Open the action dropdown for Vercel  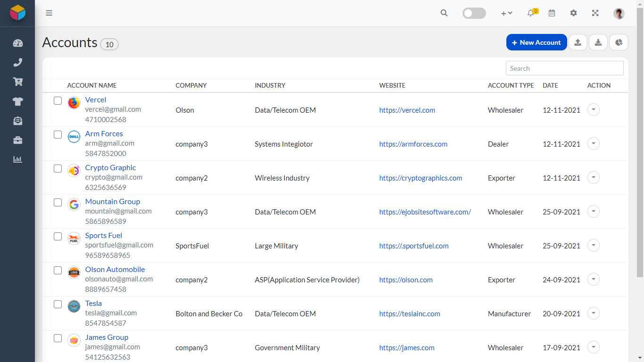(594, 110)
